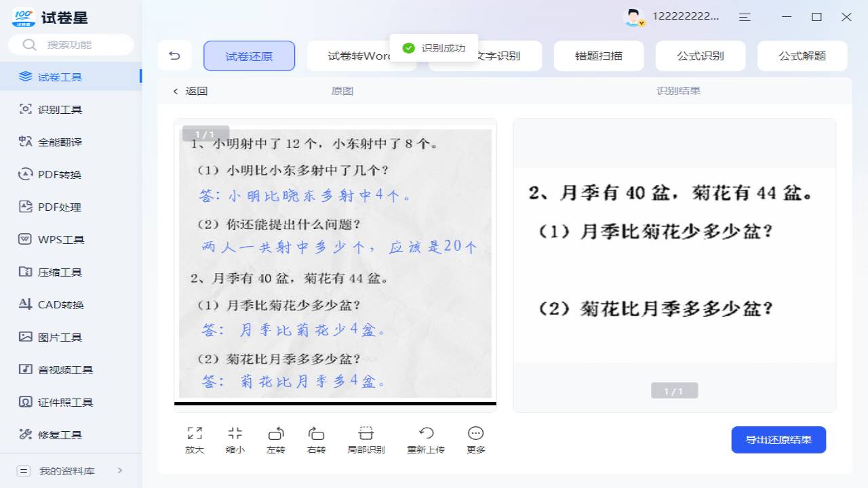Expand 我的资料库 with its chevron
The width and height of the screenshot is (868, 488).
[121, 469]
